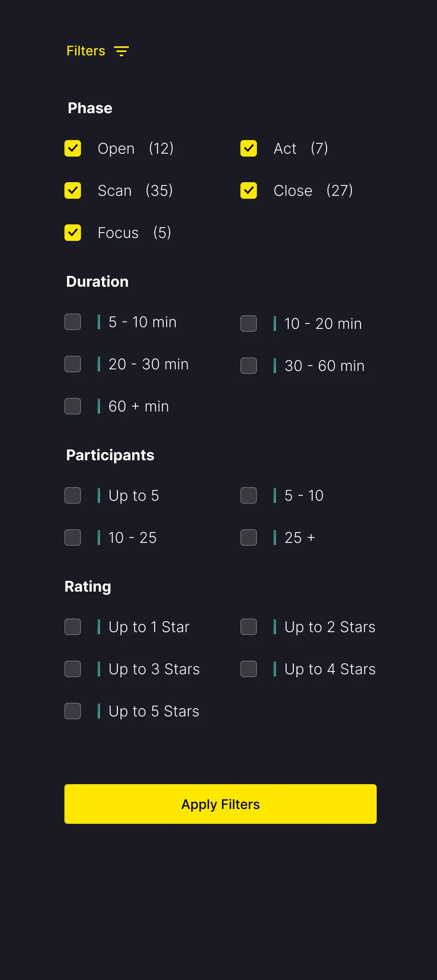The width and height of the screenshot is (437, 980).
Task: Enable the Up to 5 Stars checkbox
Action: click(x=73, y=711)
